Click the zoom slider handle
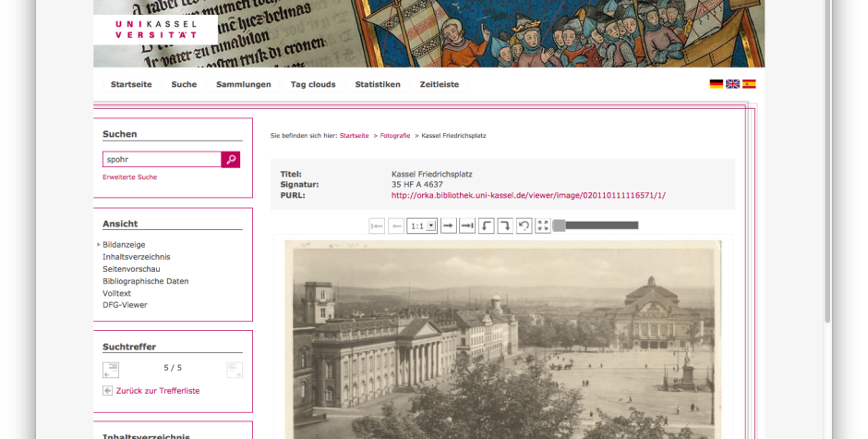The width and height of the screenshot is (868, 439). coord(559,226)
